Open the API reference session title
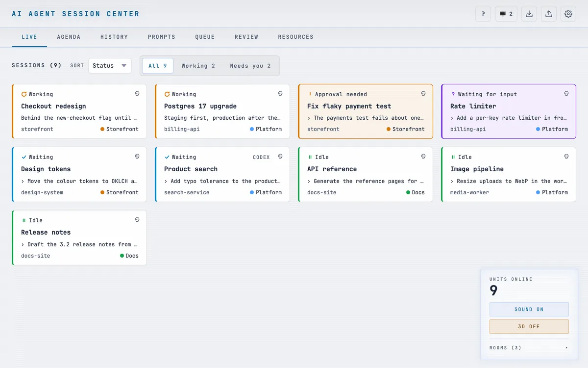This screenshot has height=368, width=588. pyautogui.click(x=332, y=169)
